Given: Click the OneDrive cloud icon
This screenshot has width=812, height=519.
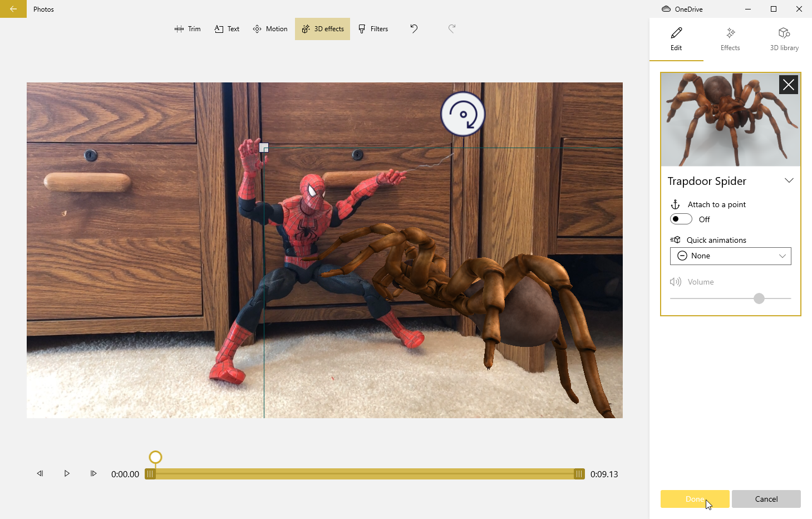Looking at the screenshot, I should [666, 9].
